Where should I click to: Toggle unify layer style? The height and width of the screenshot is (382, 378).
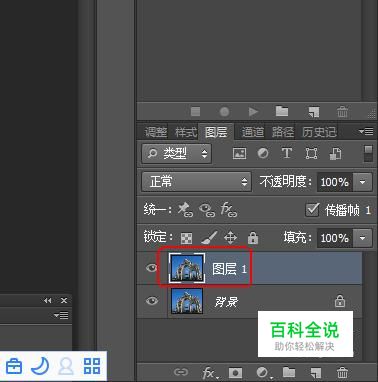(x=229, y=210)
